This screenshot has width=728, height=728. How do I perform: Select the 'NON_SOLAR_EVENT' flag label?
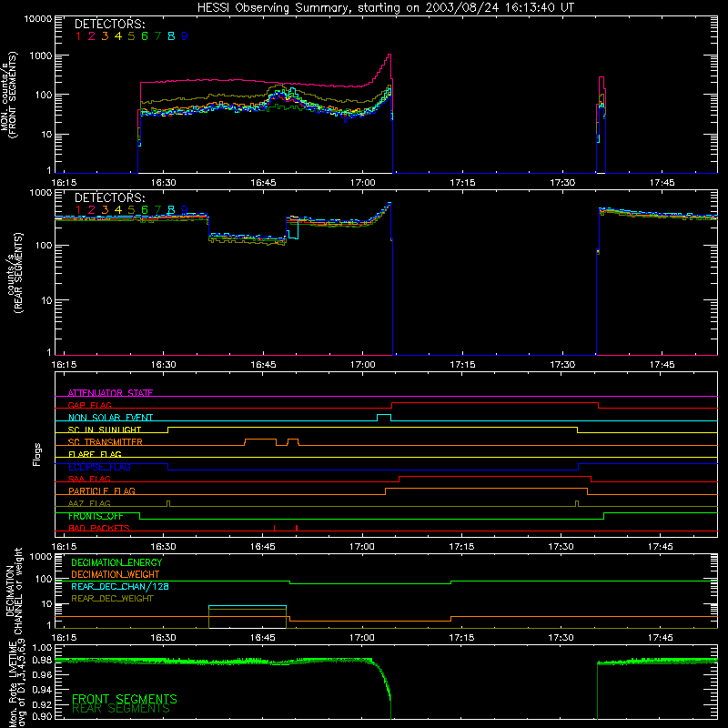(110, 418)
